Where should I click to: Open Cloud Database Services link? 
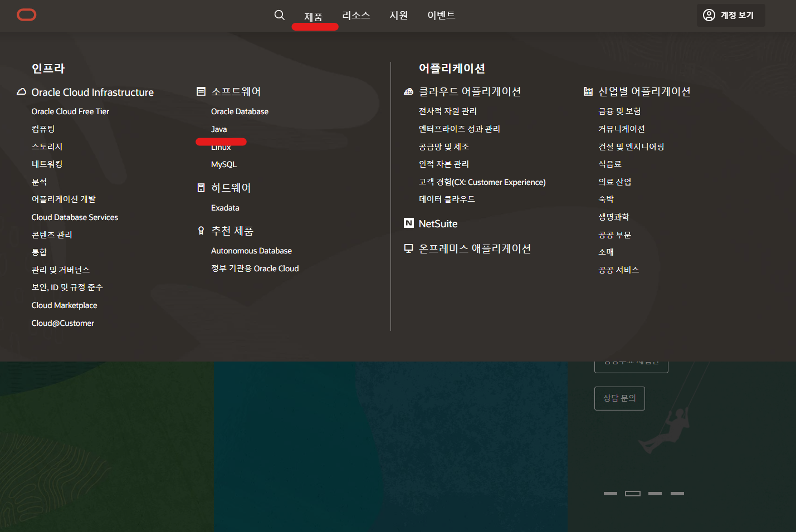point(75,217)
